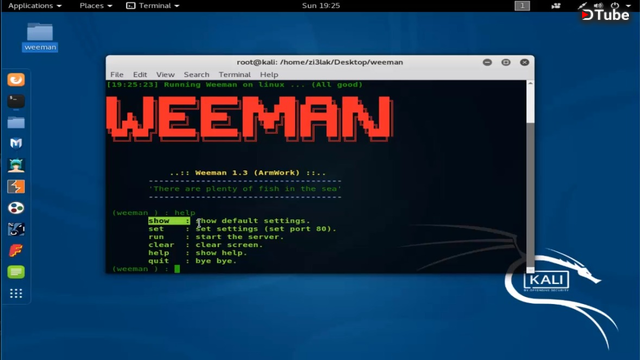
Task: Launch Armitage girl-face icon in dock
Action: pos(16,165)
